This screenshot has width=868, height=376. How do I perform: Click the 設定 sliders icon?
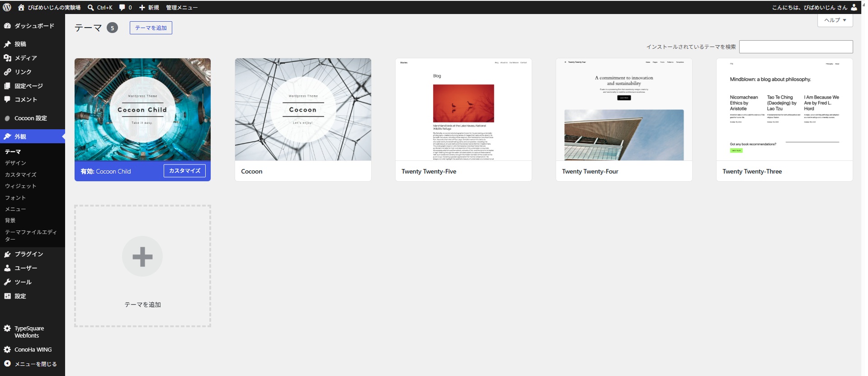click(x=7, y=296)
